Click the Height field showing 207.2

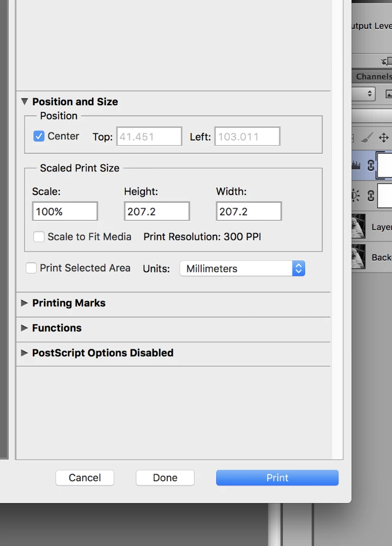click(157, 211)
